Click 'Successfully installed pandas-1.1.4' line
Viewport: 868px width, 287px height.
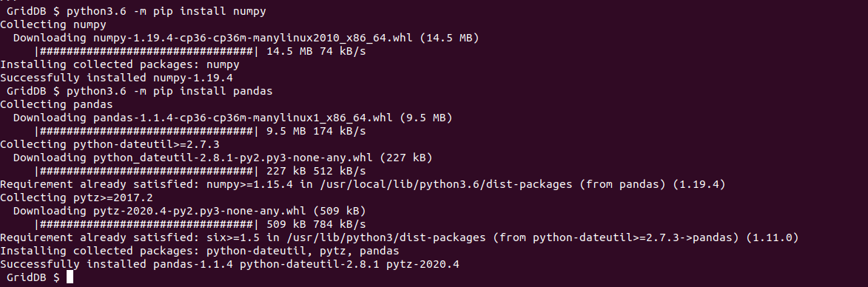pyautogui.click(x=229, y=264)
